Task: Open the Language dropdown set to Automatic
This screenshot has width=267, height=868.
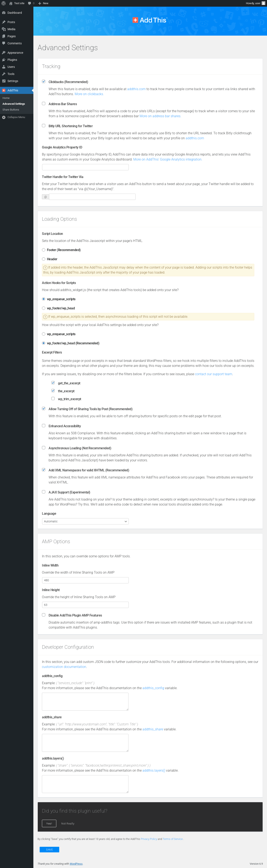Action: [85, 521]
